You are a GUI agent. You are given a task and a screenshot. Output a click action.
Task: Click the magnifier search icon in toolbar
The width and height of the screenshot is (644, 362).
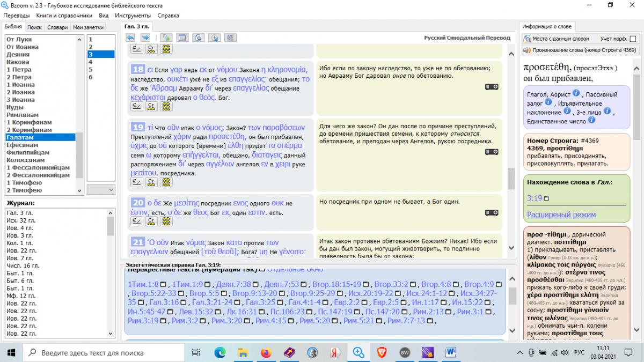[x=199, y=38]
